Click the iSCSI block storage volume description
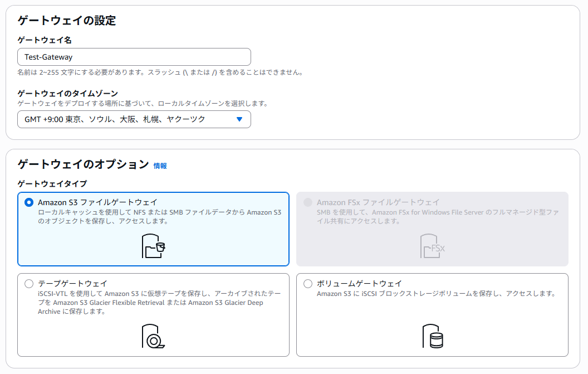This screenshot has height=374, width=588. 437,294
